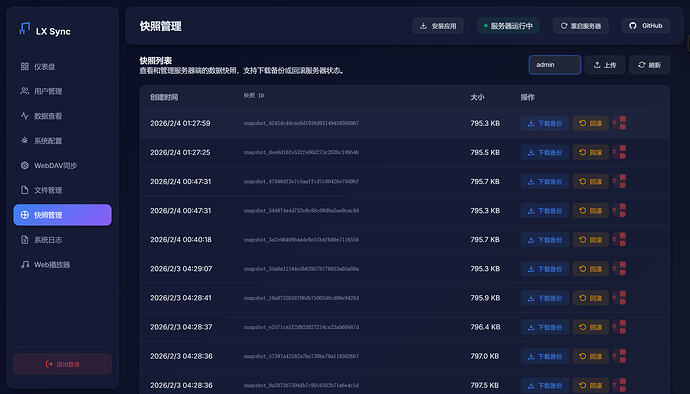Screen dimensions: 690x394
Task: Delete the 2026/2/3 04:28:37 snapshot
Action: [619, 327]
